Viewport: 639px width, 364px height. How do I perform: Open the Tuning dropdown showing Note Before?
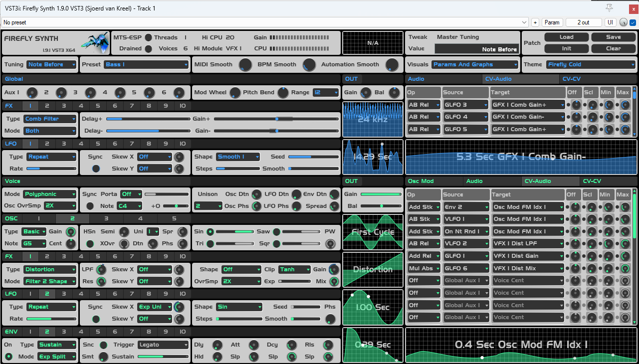point(52,65)
